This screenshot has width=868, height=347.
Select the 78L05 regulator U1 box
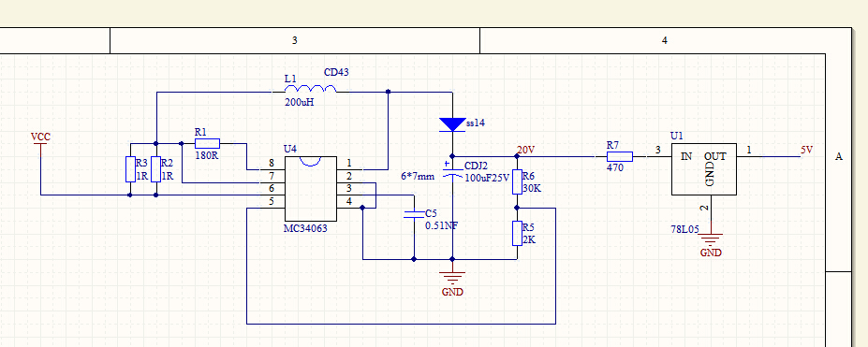[x=703, y=169]
